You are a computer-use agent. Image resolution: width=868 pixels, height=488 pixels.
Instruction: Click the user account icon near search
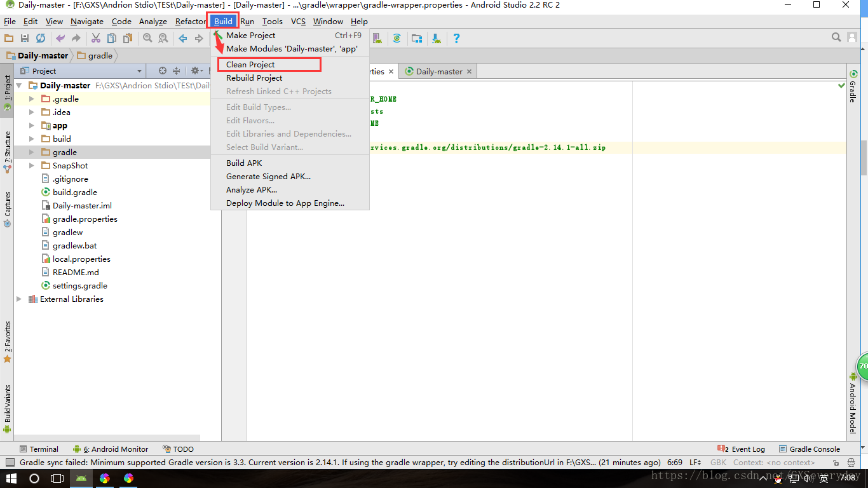tap(853, 37)
